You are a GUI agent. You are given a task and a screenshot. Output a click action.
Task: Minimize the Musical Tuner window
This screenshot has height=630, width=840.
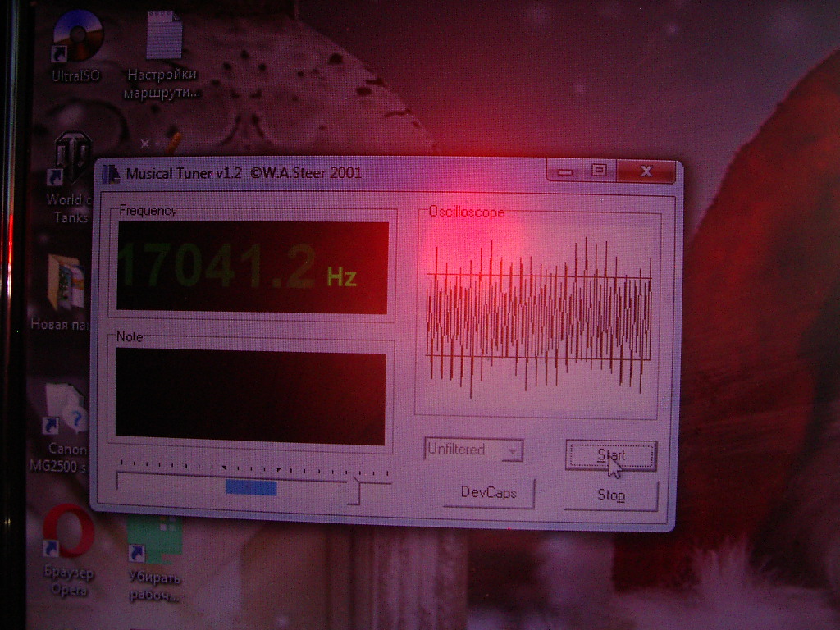click(564, 171)
